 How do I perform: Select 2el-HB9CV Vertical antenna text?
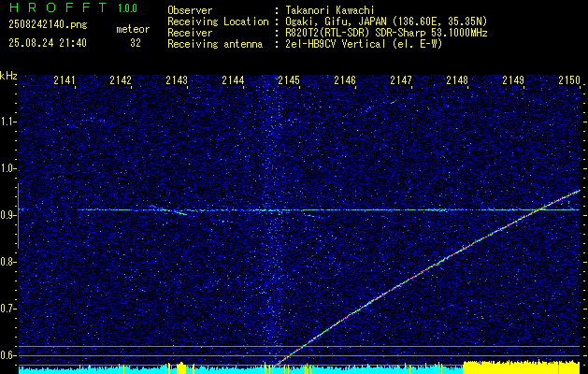pyautogui.click(x=364, y=44)
